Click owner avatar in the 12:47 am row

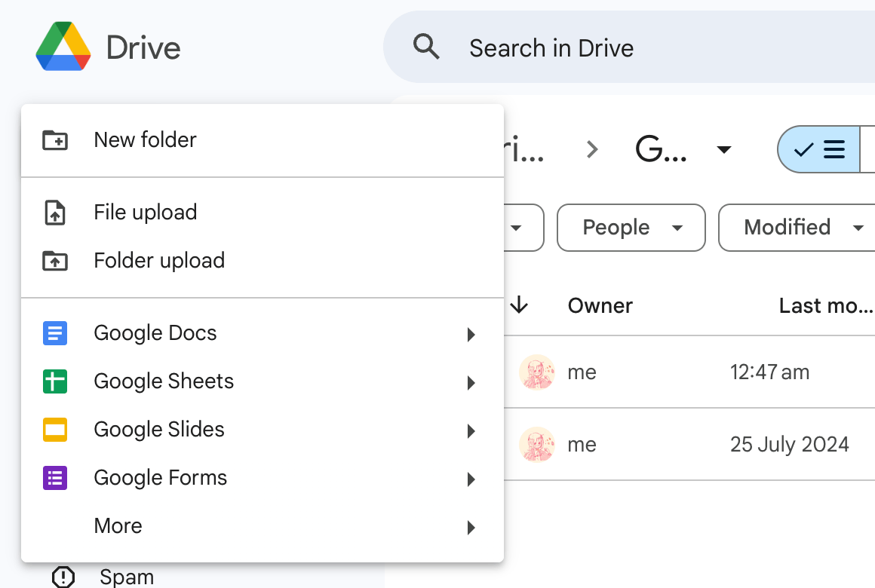[537, 372]
